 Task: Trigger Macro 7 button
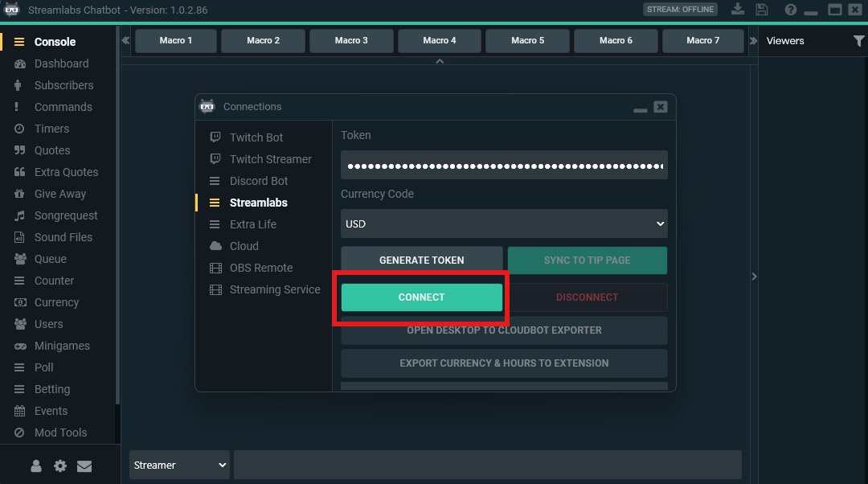[x=703, y=41]
